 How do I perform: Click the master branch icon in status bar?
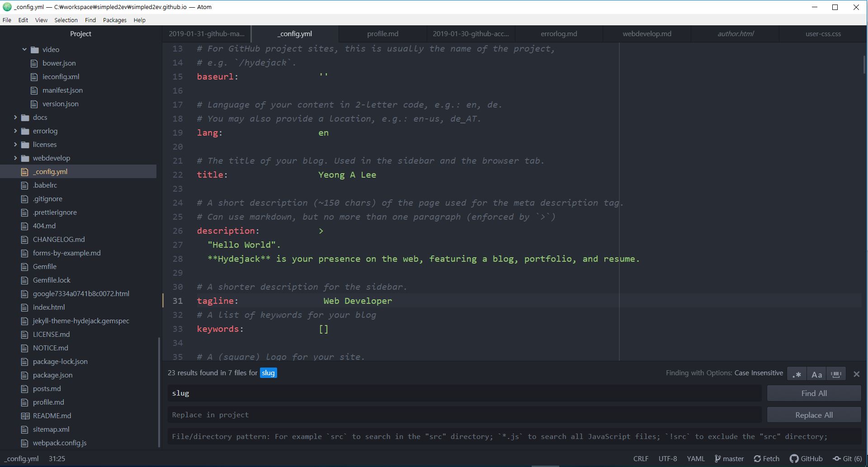click(717, 458)
